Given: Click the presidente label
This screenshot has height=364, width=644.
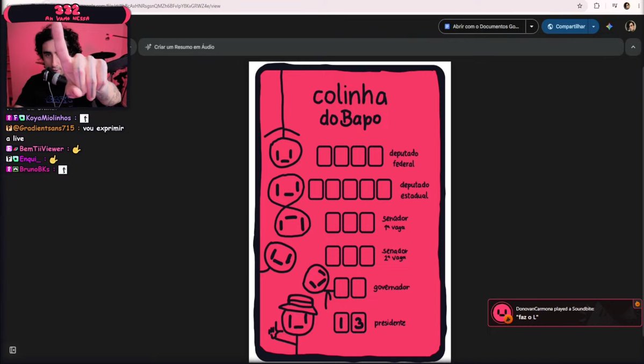Looking at the screenshot, I should 390,323.
